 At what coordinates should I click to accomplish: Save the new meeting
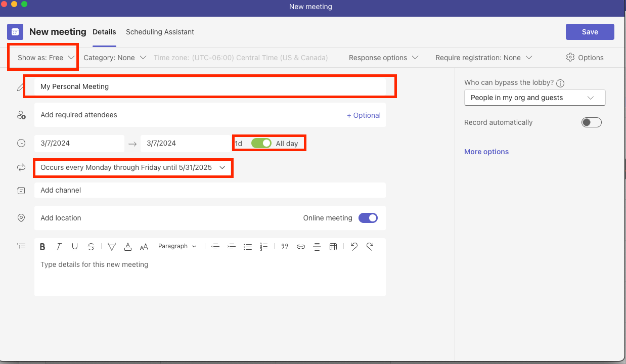coord(590,32)
